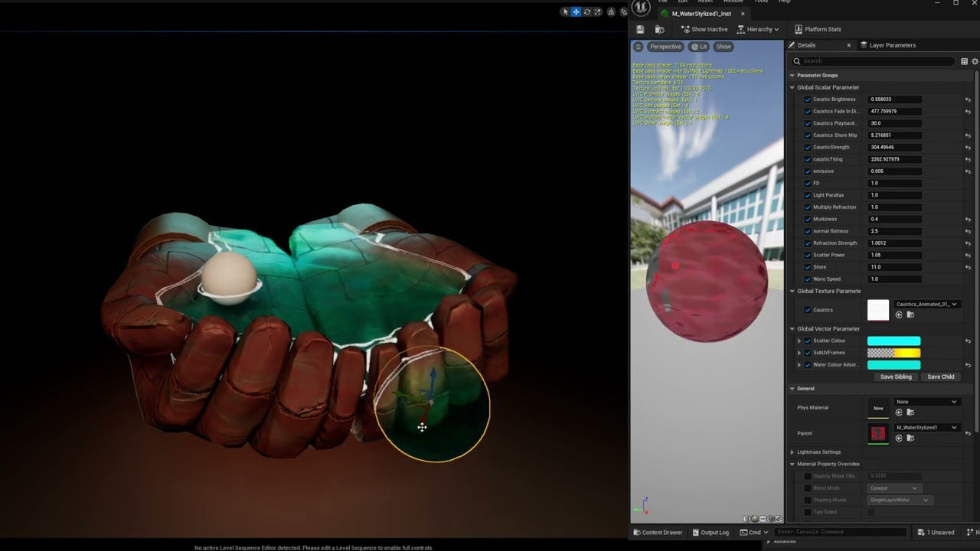
Task: Open the preview viewport hamburger options menu
Action: point(638,47)
